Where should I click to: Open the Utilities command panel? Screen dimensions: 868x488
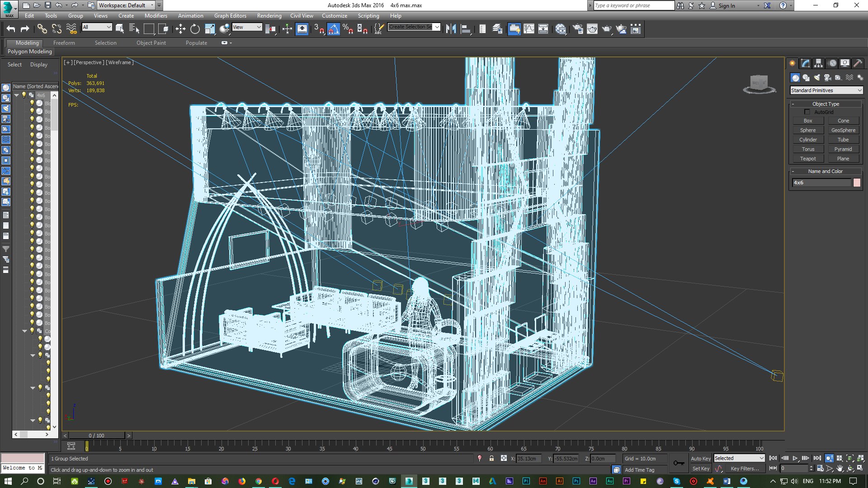tap(858, 63)
